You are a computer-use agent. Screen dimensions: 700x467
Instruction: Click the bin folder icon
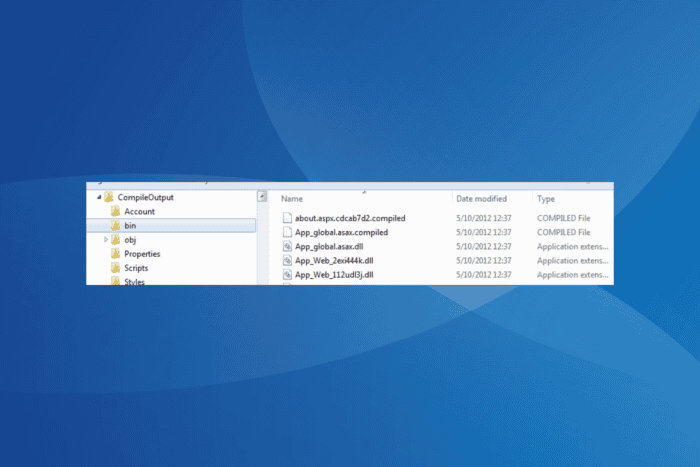(116, 225)
